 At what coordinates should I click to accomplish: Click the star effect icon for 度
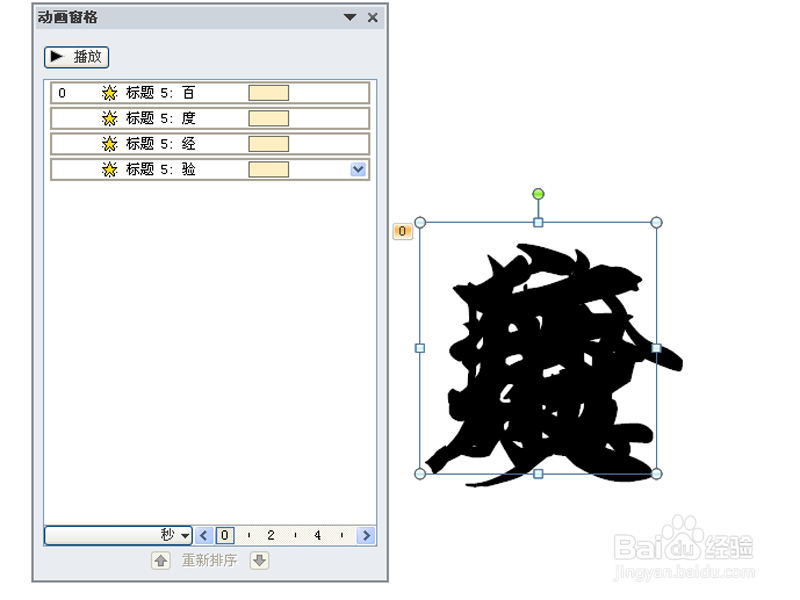click(x=110, y=118)
